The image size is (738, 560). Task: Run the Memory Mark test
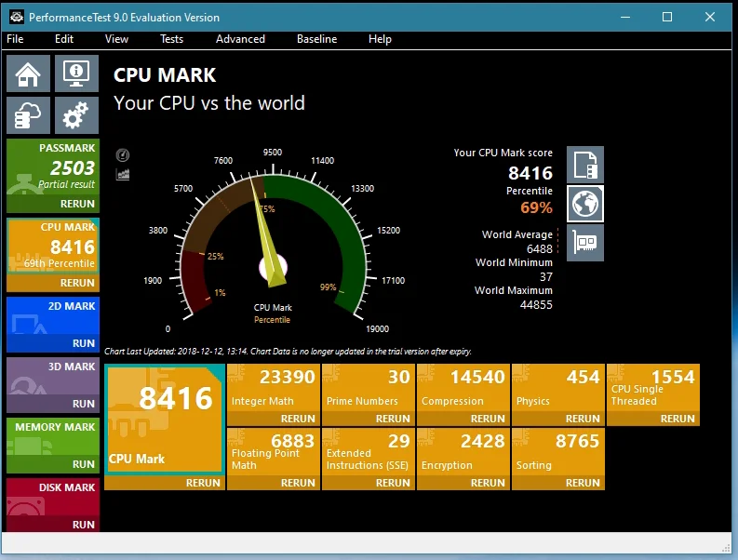click(x=53, y=464)
